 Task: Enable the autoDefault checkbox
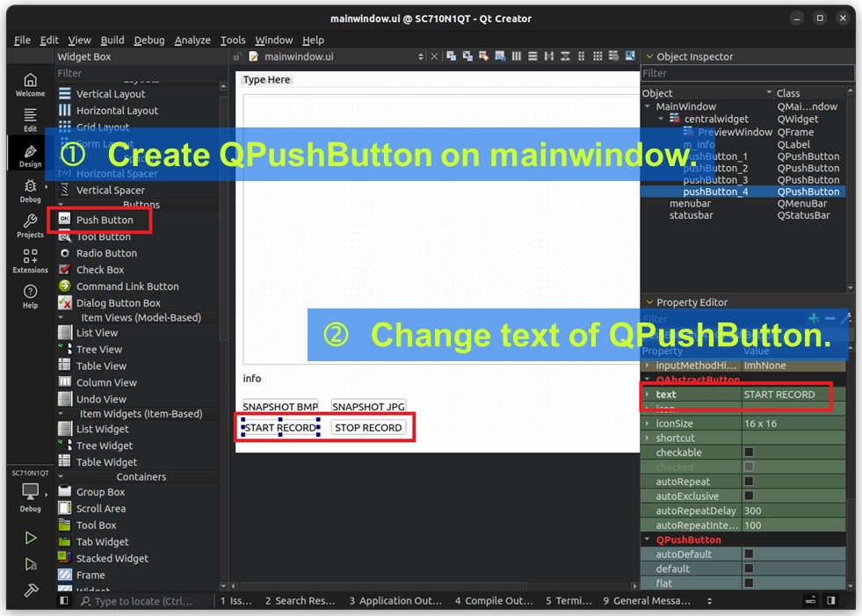[749, 554]
